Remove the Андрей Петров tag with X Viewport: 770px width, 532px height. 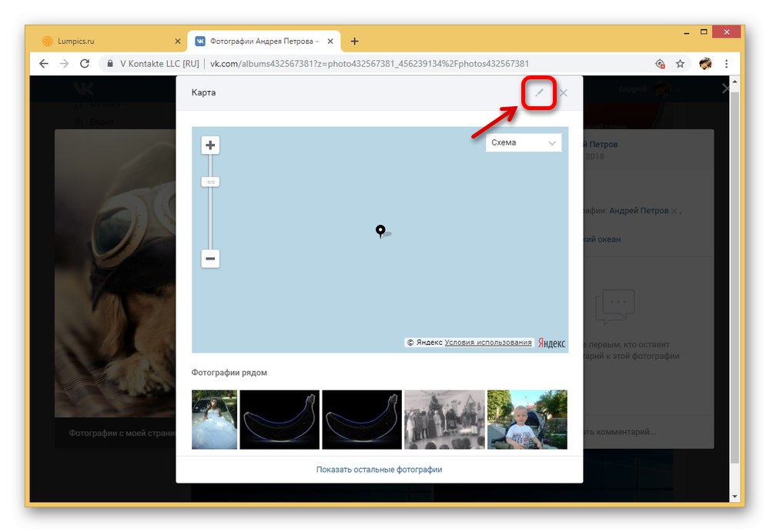pyautogui.click(x=675, y=211)
